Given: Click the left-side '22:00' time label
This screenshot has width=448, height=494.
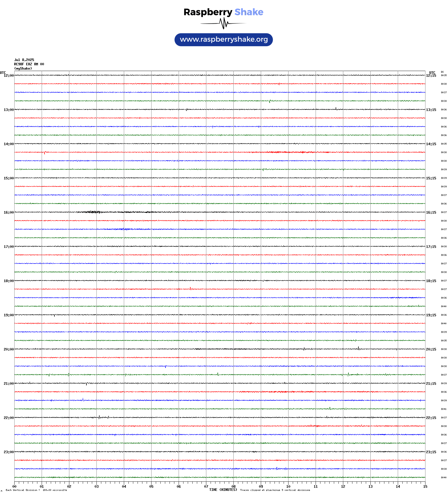Looking at the screenshot, I should pos(9,418).
